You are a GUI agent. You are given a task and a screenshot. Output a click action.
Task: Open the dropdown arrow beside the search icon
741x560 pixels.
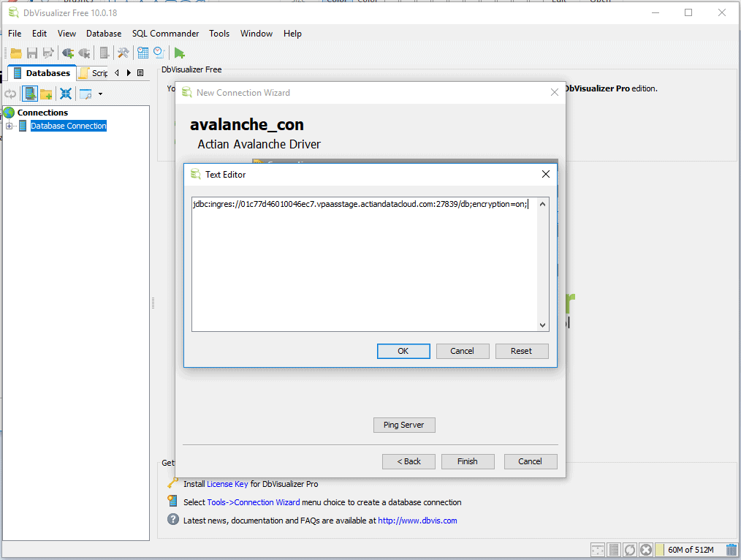100,94
